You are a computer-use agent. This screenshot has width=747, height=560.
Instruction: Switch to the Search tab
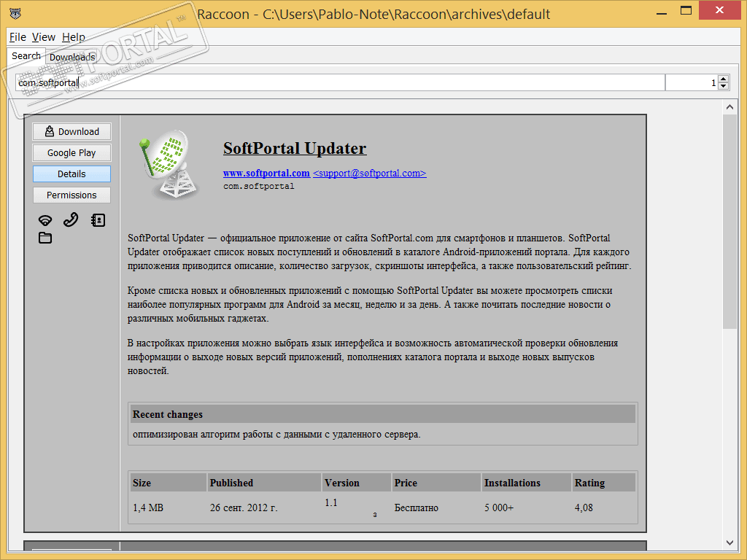pos(26,55)
